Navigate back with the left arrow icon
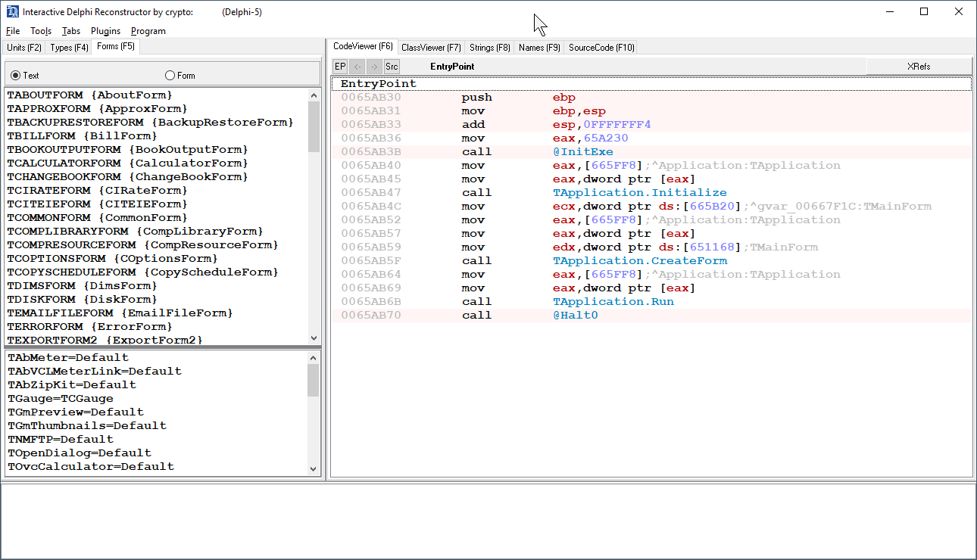 pos(357,66)
